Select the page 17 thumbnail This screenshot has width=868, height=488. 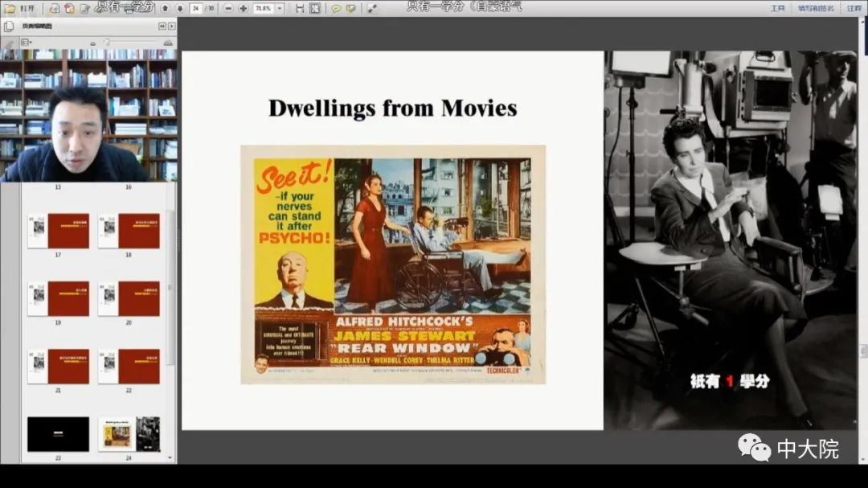tap(58, 231)
